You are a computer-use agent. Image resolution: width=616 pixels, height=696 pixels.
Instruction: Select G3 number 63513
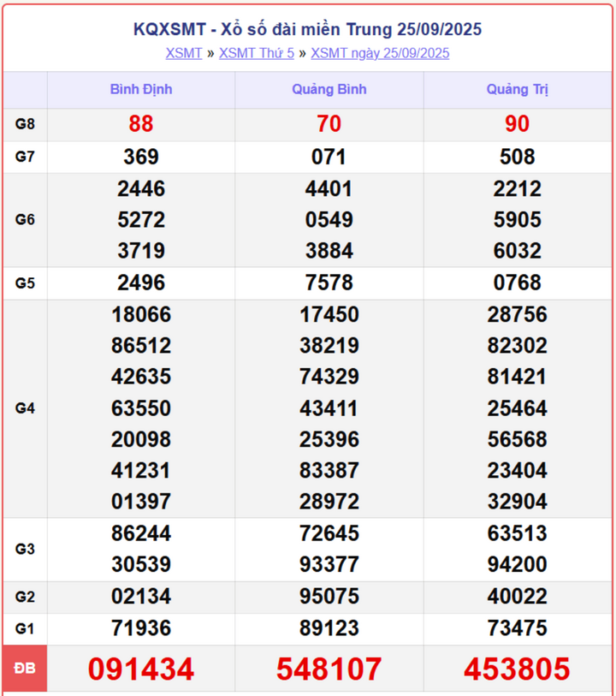tap(517, 533)
